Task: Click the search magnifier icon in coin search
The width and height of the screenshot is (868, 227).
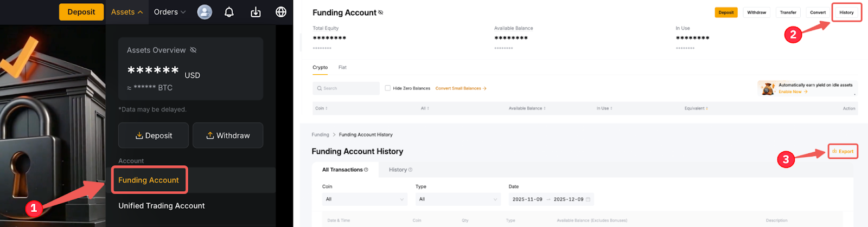Action: coord(320,88)
